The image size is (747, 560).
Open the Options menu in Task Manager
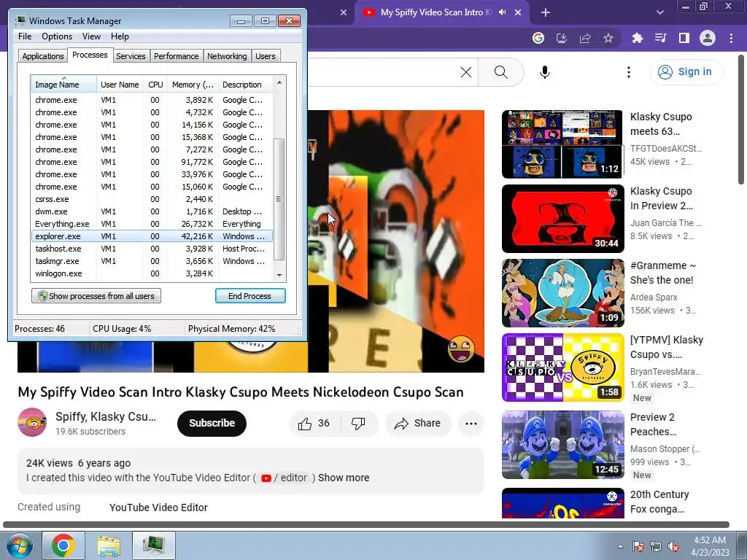57,36
